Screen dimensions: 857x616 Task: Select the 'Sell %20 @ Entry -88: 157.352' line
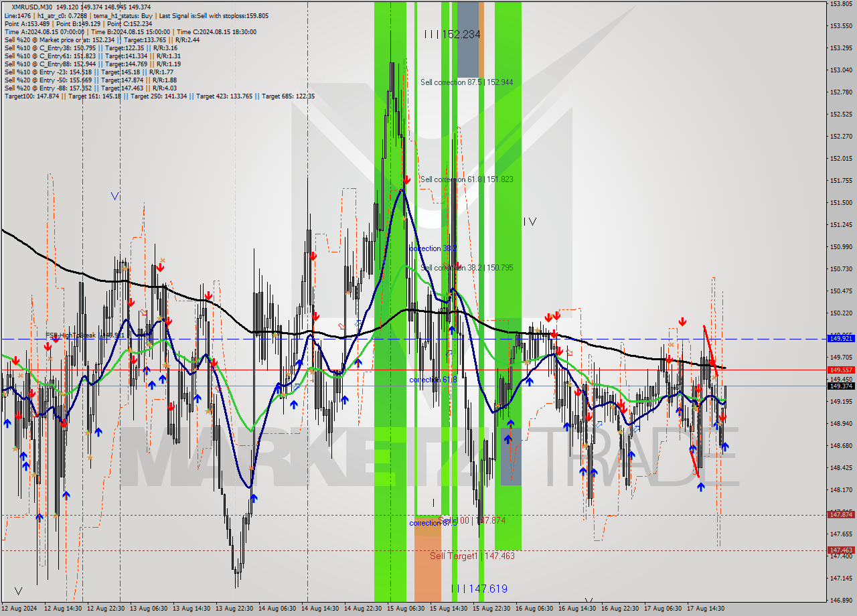pos(90,88)
